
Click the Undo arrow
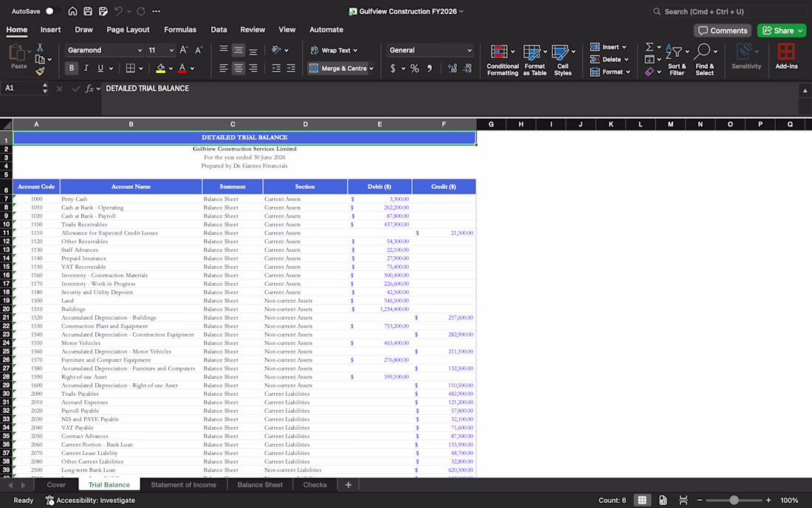(x=119, y=11)
